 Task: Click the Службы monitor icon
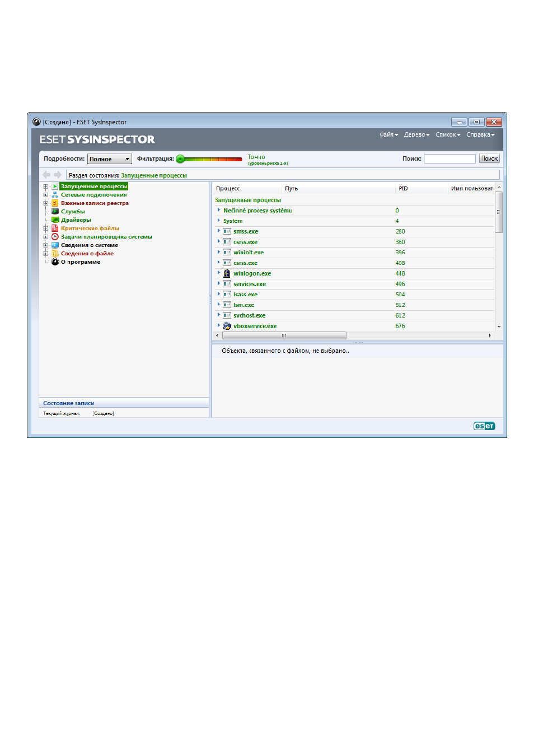[x=55, y=212]
